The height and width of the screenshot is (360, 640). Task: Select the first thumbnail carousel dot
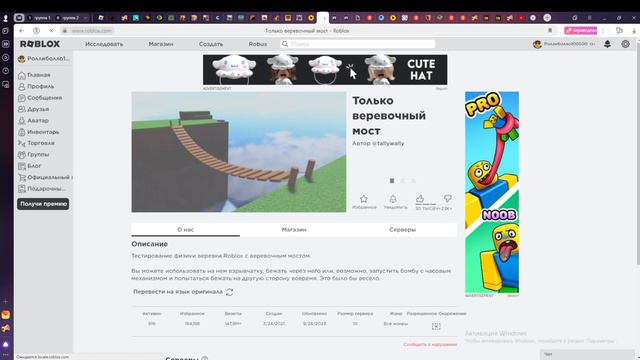point(392,181)
